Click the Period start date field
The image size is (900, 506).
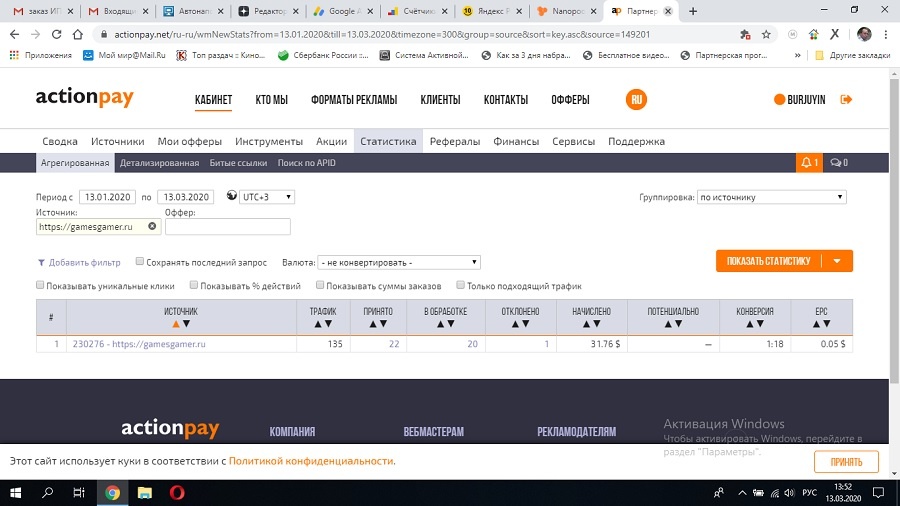107,197
